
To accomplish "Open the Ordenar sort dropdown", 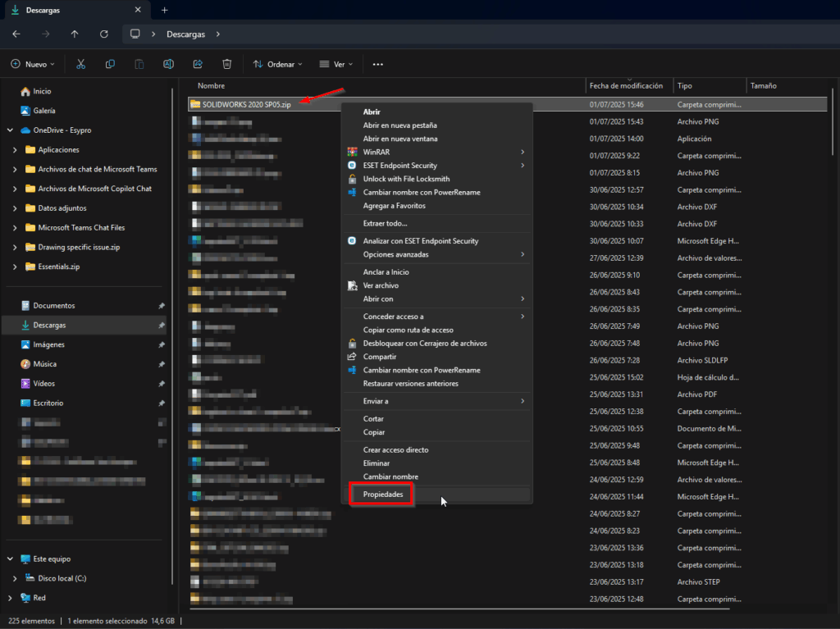I will coord(277,64).
